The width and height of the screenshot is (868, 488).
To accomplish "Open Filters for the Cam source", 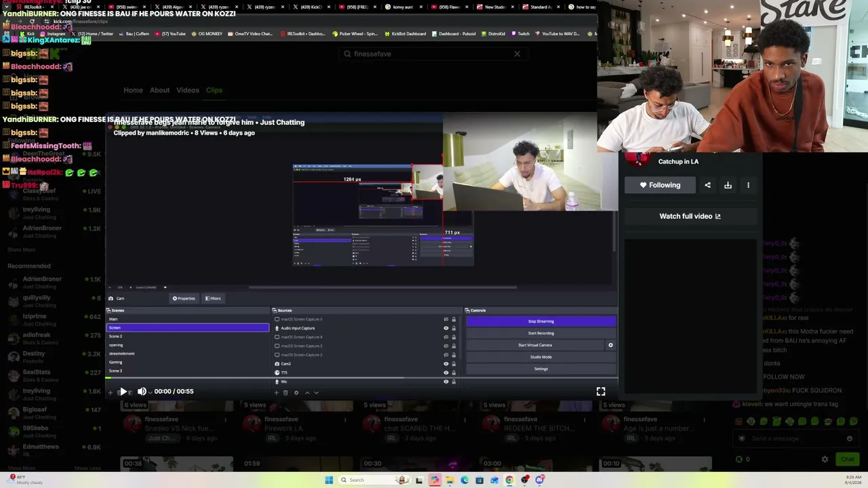I will click(213, 298).
